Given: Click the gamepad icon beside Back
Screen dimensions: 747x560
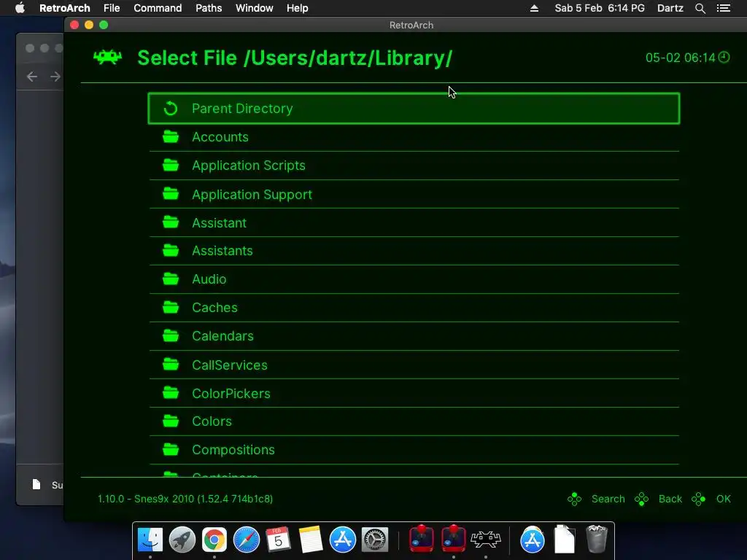Looking at the screenshot, I should point(642,499).
